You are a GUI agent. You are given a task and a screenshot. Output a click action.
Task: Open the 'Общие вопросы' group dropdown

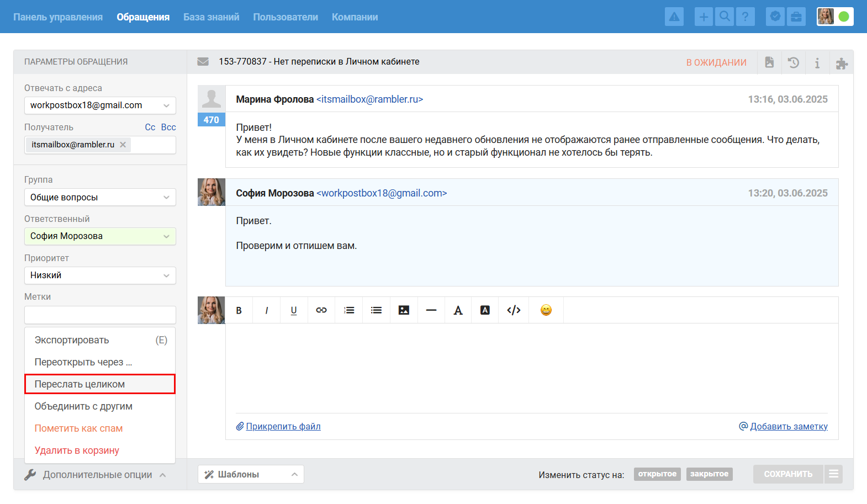(x=100, y=198)
